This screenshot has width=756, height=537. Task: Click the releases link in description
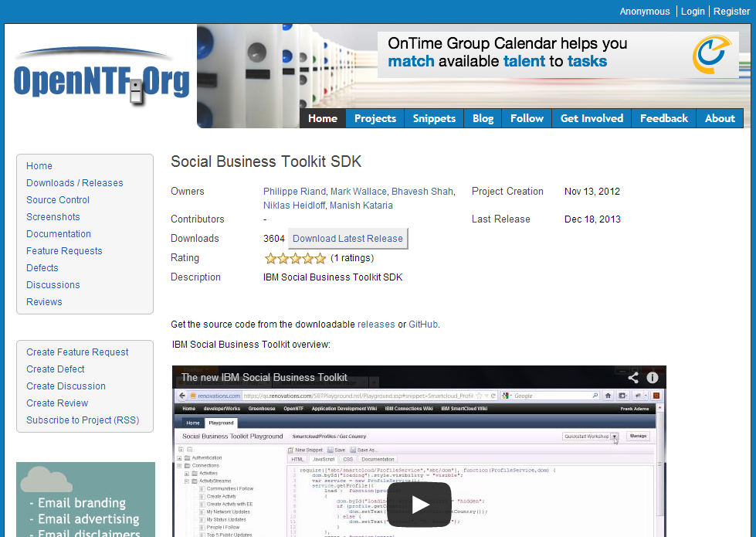pyautogui.click(x=376, y=325)
